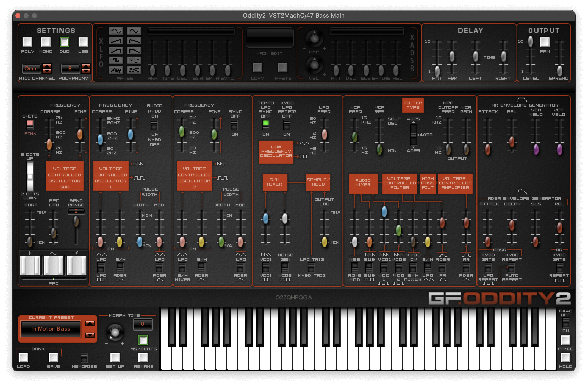Toggle the DUO voice mode button
The image size is (588, 386).
[x=64, y=42]
